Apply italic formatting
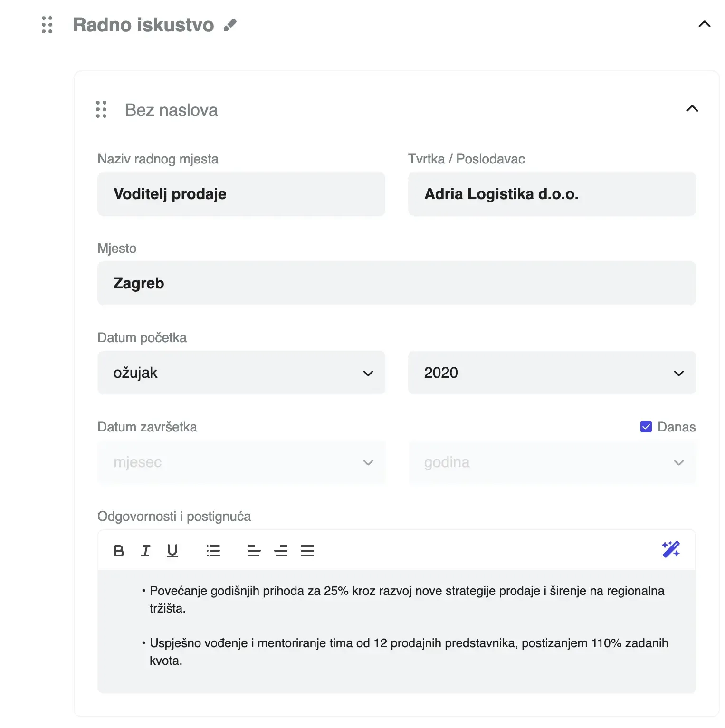The height and width of the screenshot is (728, 725). click(145, 550)
